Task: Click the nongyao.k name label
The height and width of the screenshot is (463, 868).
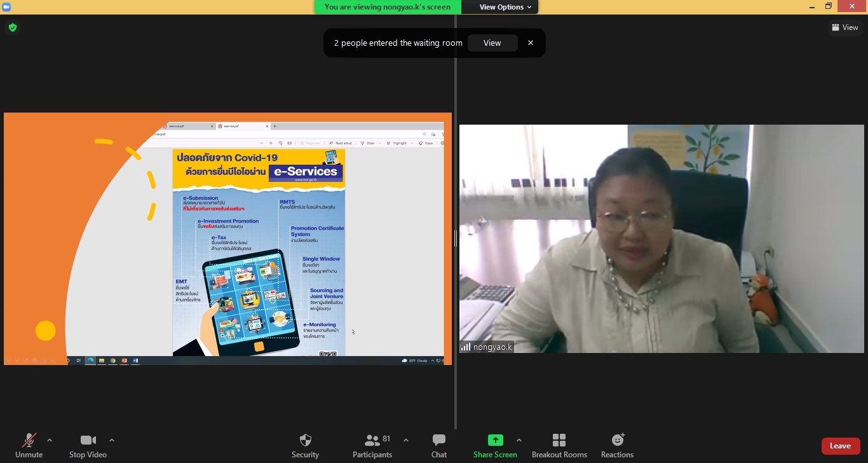Action: pos(487,347)
